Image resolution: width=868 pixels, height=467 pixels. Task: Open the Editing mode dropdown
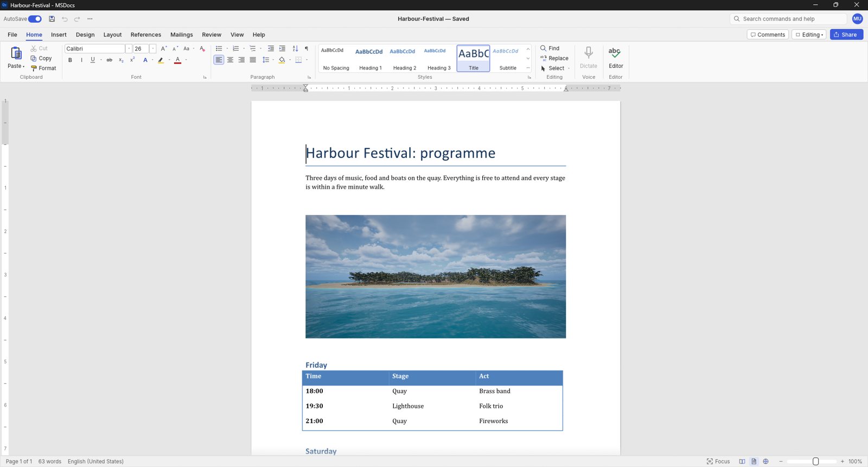[x=809, y=35]
